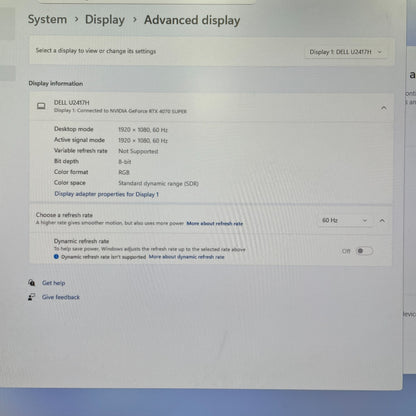Click the Bit depth 8-bit value
This screenshot has width=416, height=416.
(125, 162)
